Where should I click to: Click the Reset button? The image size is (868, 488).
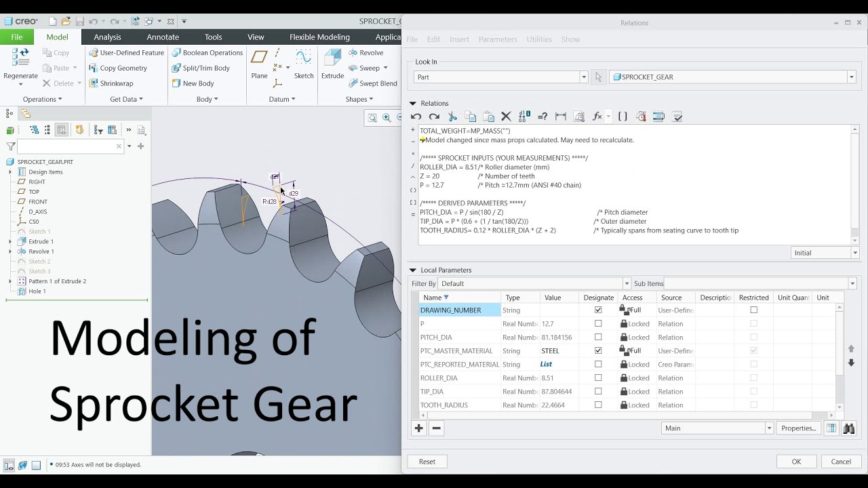427,462
